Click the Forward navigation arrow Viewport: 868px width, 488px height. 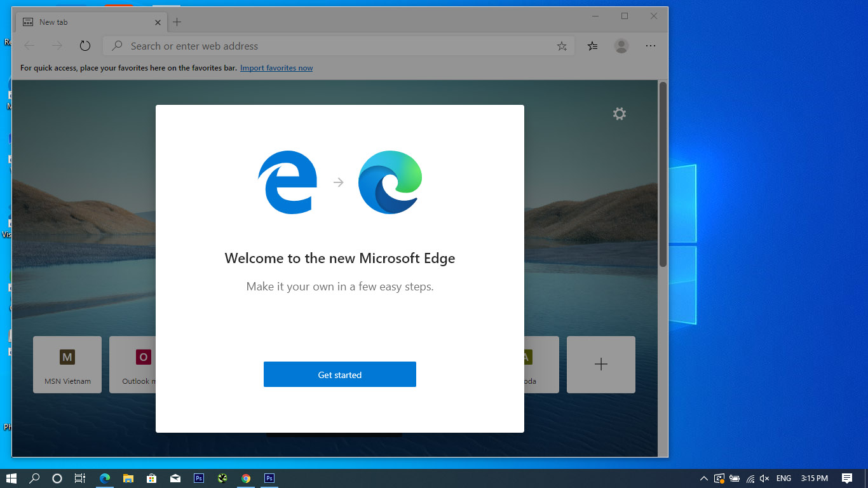click(57, 46)
